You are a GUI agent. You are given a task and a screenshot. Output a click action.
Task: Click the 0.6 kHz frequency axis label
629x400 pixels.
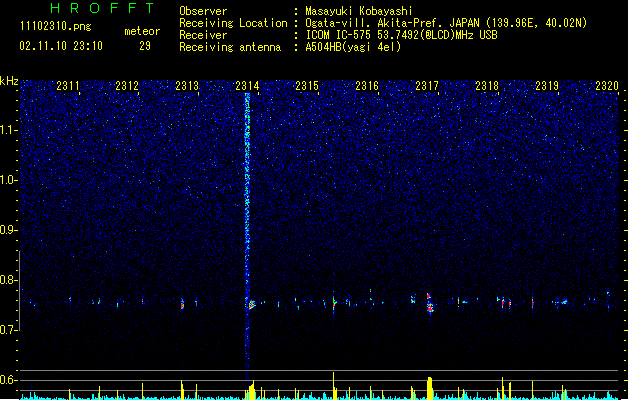point(8,380)
